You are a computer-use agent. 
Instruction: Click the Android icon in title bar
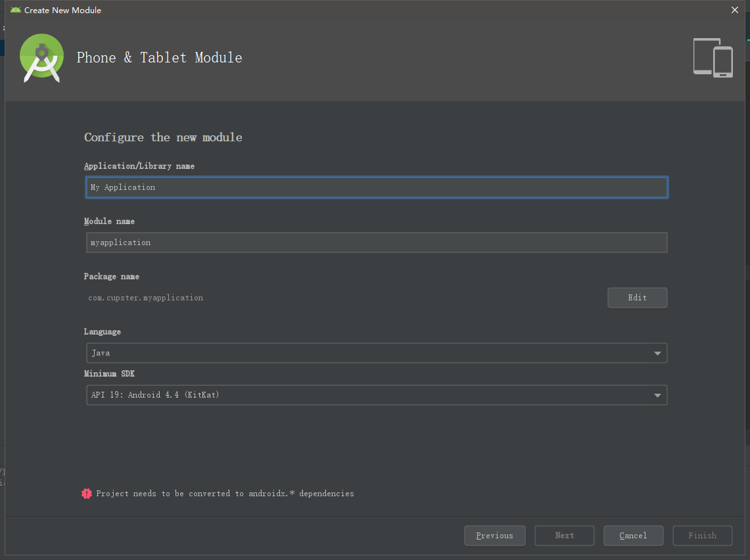(16, 10)
